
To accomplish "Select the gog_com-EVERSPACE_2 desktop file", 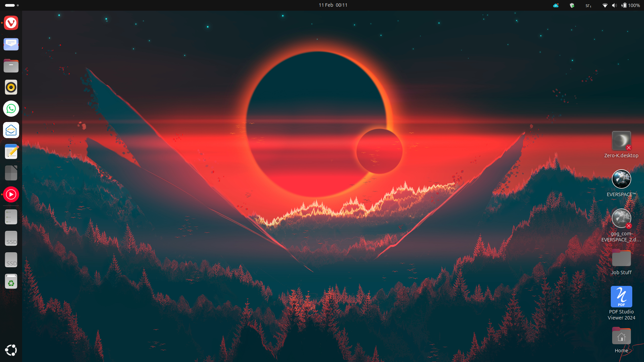I will click(x=621, y=225).
